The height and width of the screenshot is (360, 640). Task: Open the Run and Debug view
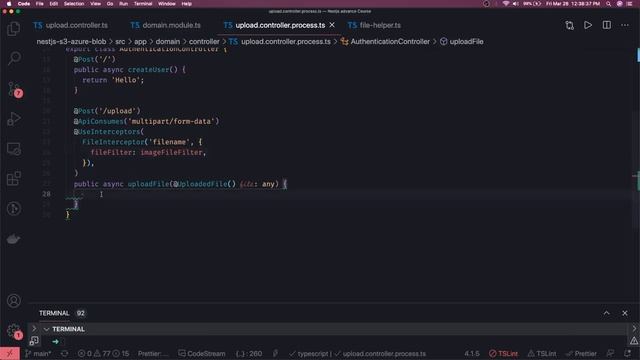click(13, 119)
